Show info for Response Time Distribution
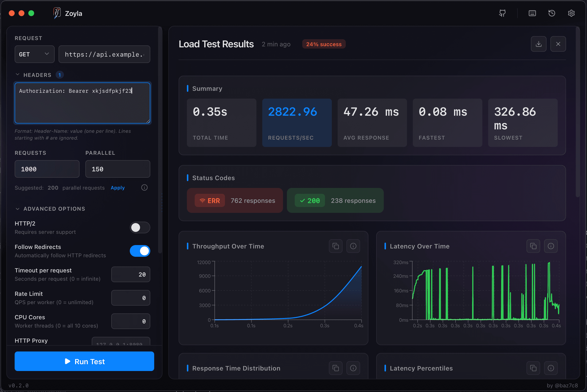Screen dimensions: 587x392 click(353, 368)
